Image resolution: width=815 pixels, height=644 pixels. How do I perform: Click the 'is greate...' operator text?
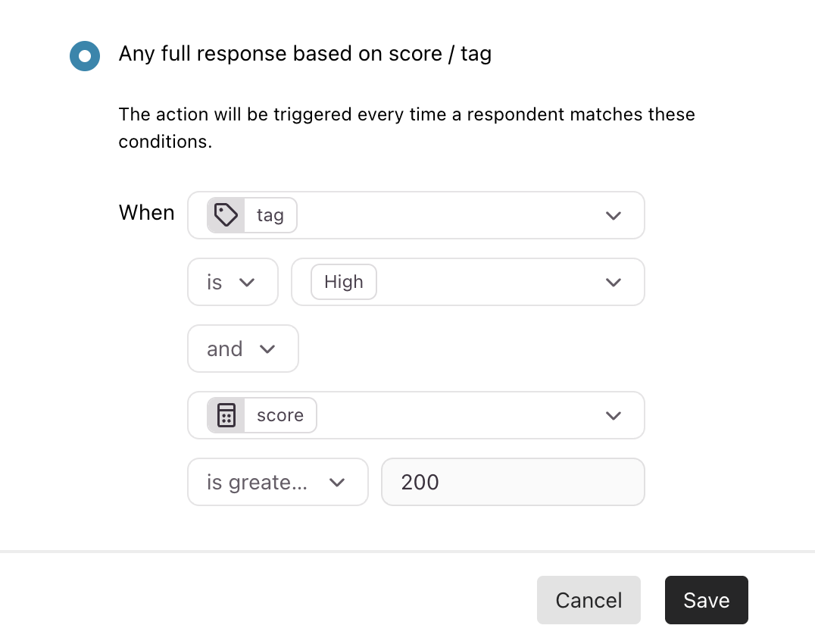pyautogui.click(x=257, y=483)
